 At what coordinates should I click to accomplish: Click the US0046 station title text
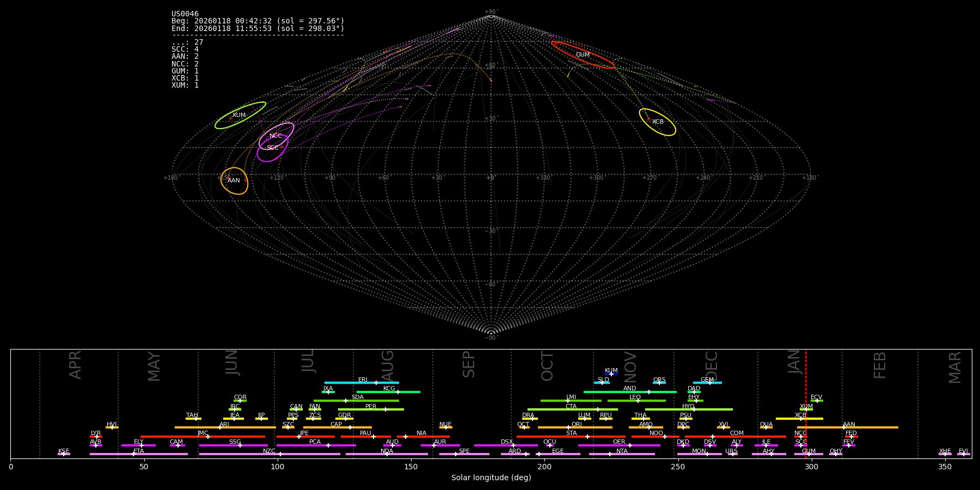185,14
